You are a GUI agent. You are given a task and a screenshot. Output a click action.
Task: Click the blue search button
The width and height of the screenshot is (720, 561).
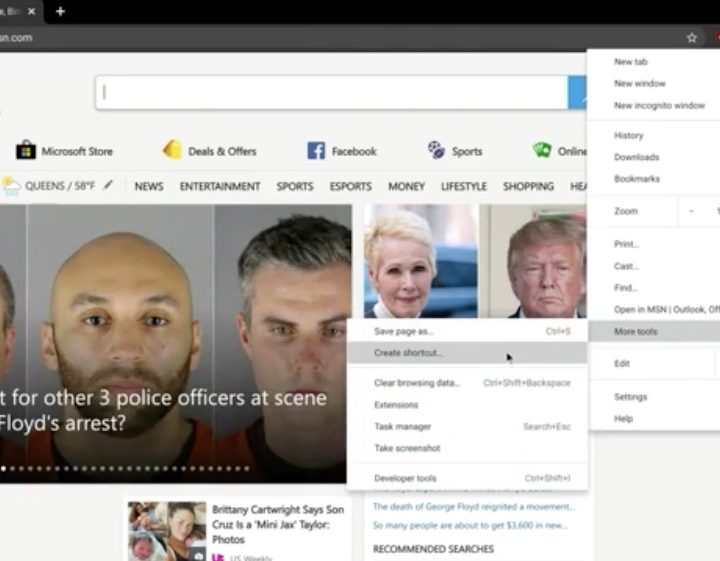[x=577, y=92]
